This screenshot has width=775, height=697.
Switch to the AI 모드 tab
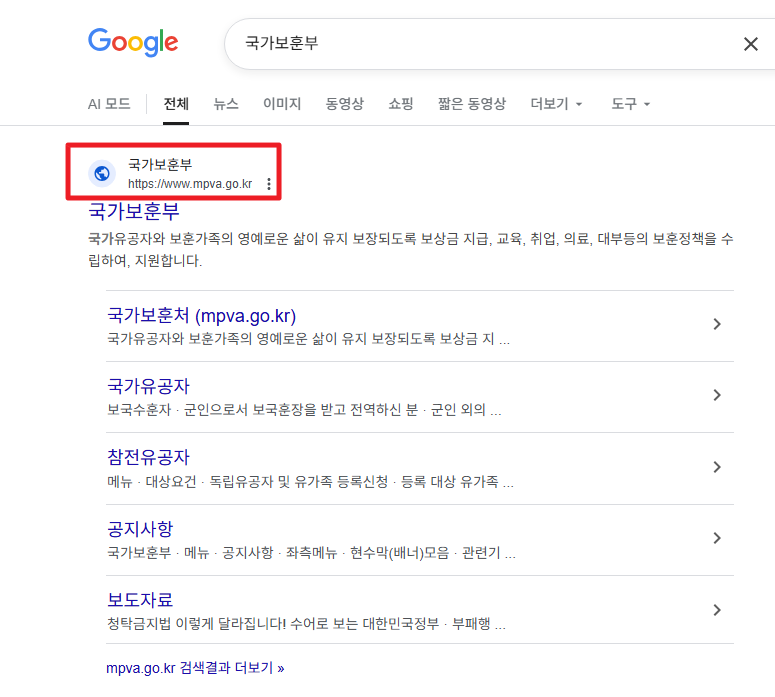109,104
